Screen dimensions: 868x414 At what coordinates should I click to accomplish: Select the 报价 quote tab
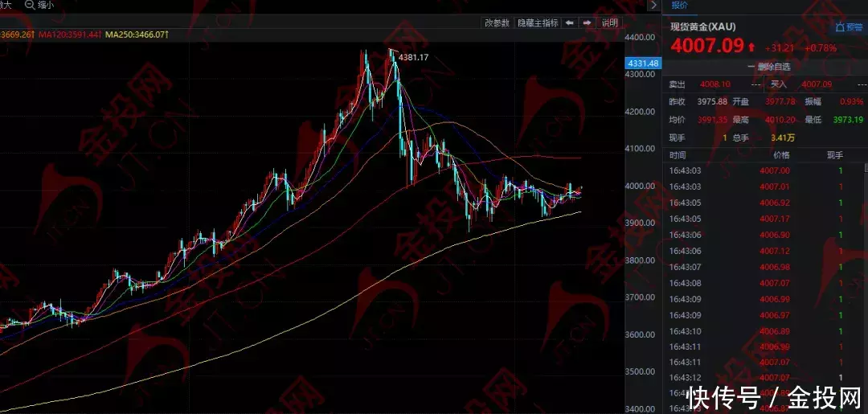[680, 5]
